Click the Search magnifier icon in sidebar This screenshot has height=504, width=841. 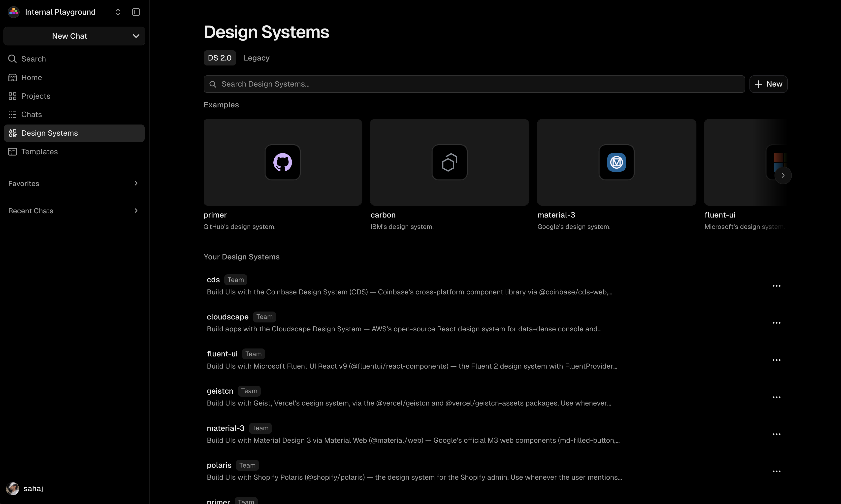pos(13,59)
